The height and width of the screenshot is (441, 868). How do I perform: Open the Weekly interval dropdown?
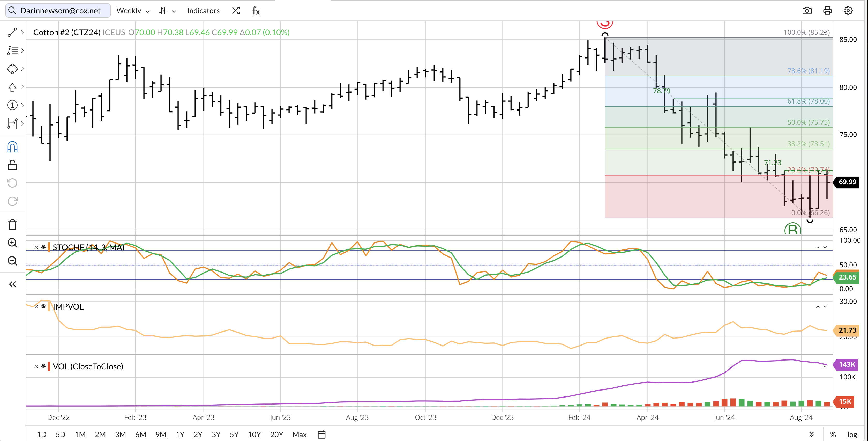133,11
